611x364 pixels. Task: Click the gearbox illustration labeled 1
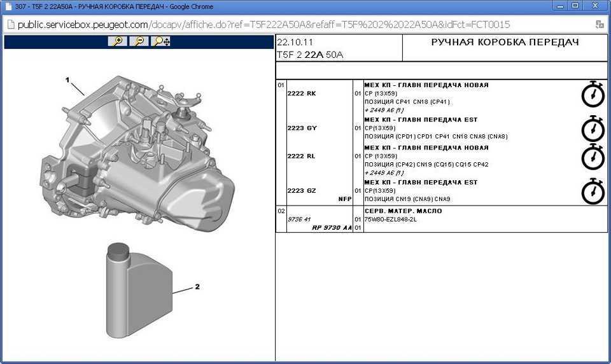138,154
